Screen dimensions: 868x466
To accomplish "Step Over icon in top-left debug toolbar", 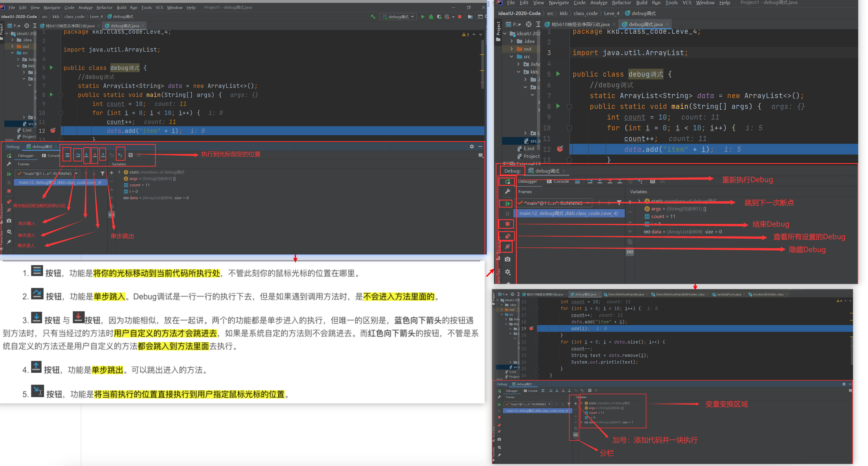I will click(78, 155).
